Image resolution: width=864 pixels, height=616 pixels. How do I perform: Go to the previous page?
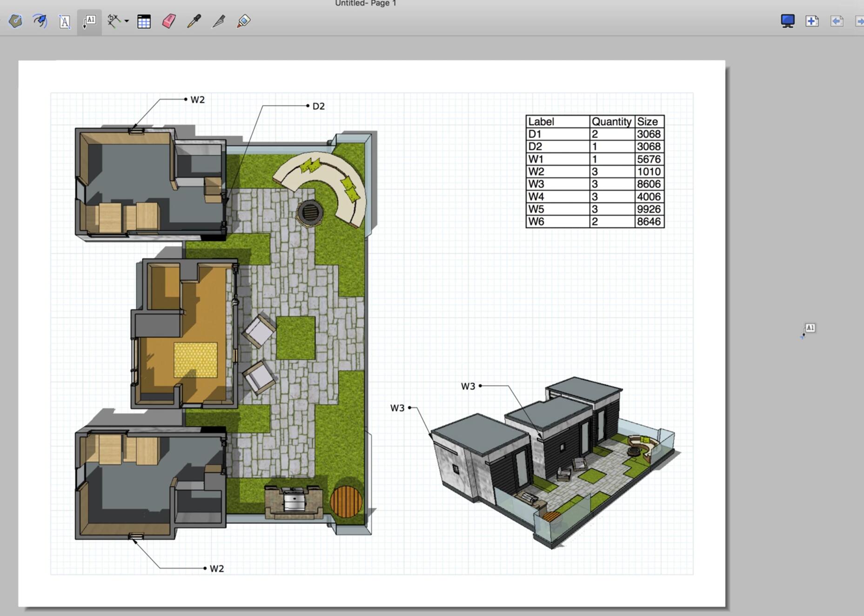point(837,21)
